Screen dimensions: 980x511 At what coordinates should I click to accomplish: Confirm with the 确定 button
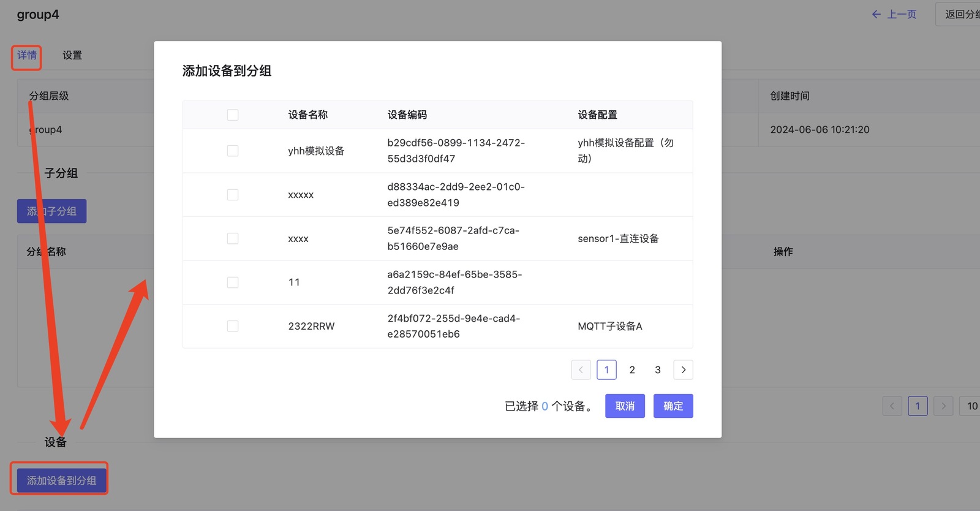tap(673, 406)
